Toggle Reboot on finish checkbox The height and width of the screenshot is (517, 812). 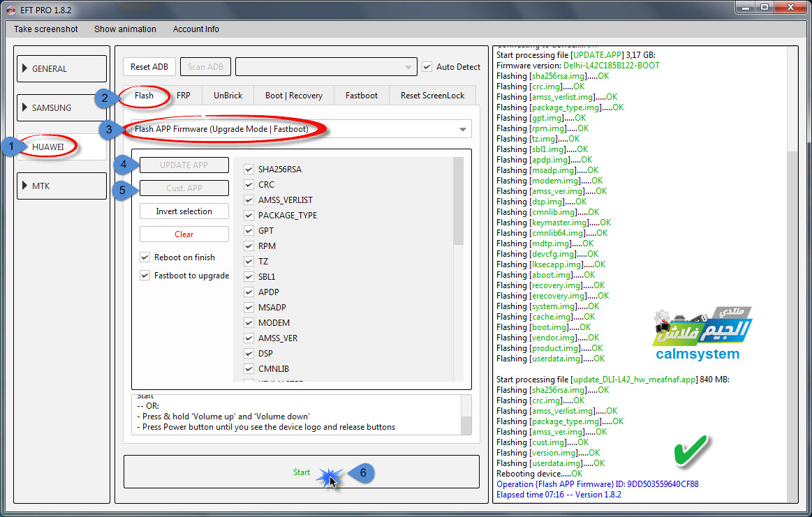coord(145,257)
